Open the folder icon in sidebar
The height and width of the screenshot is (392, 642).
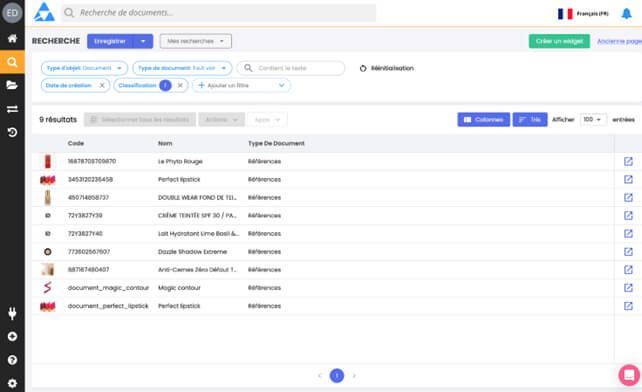pos(12,85)
